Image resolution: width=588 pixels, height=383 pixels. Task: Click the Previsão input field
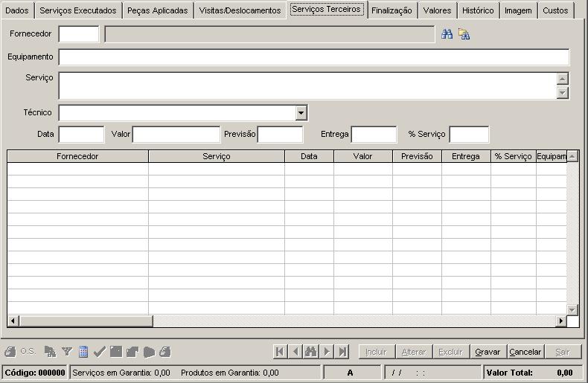pyautogui.click(x=280, y=135)
